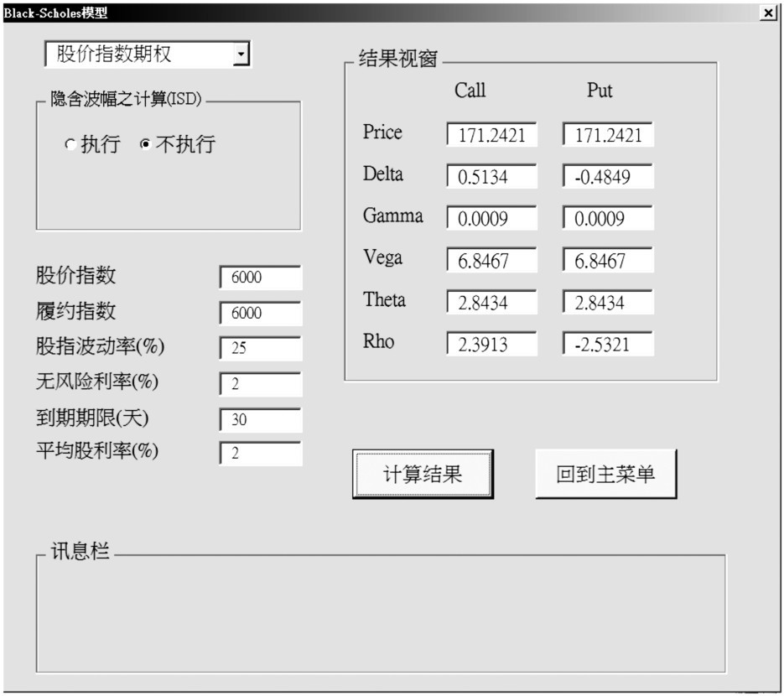Focus the 股指波动率(%) input field
Screen dimensions: 784x696
[x=260, y=348]
